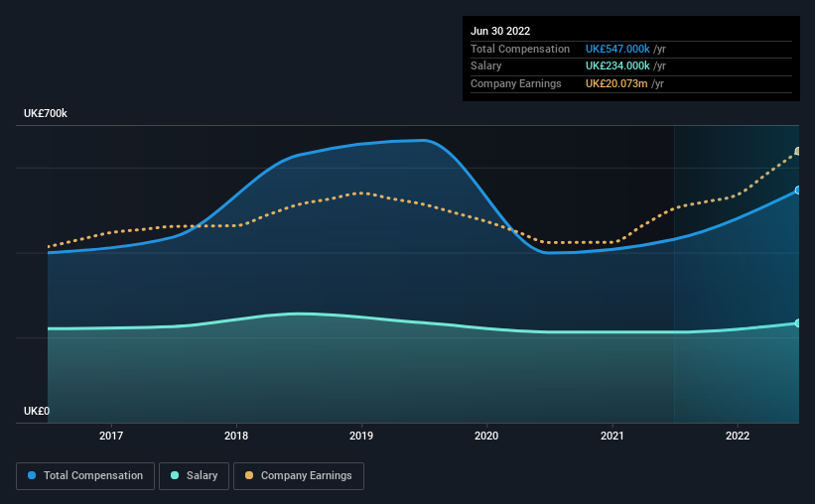Click the 2020 x-axis label
Image resolution: width=815 pixels, height=504 pixels.
[486, 436]
